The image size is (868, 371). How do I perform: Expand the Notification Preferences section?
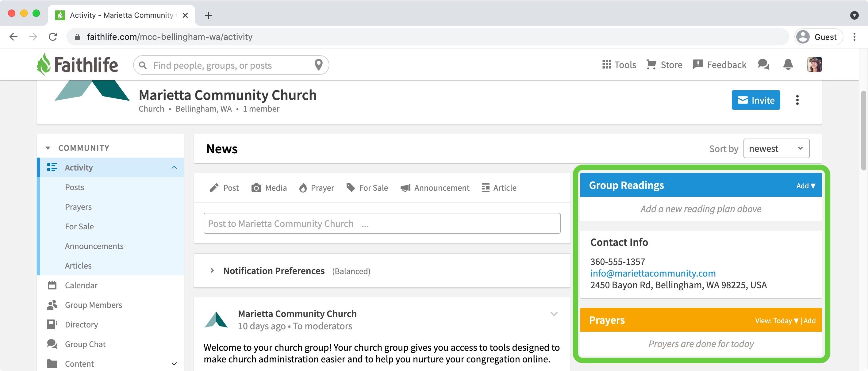212,271
